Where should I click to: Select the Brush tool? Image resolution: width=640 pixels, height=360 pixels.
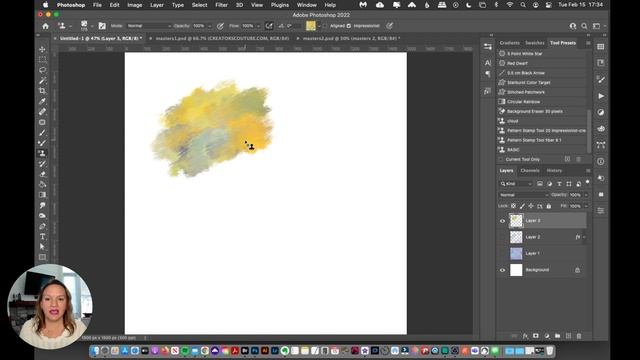tap(42, 133)
